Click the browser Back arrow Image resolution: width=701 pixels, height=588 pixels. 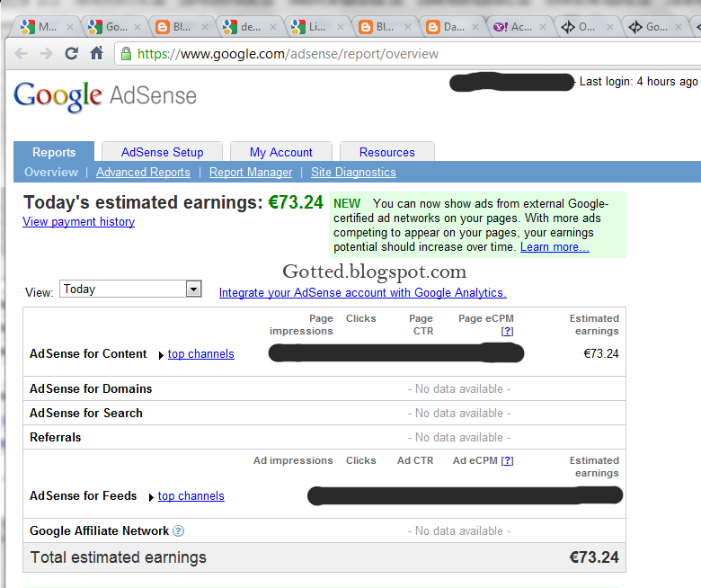click(21, 54)
